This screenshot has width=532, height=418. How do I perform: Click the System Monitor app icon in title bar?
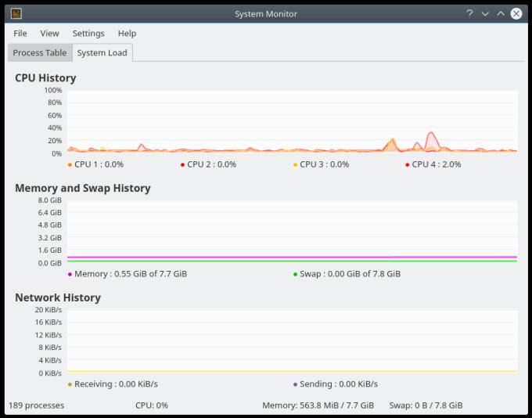16,13
